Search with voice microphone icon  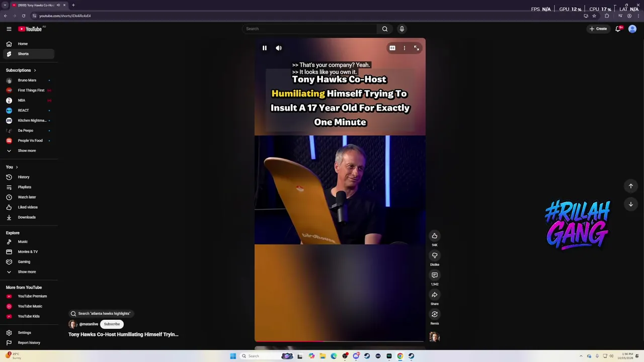(x=402, y=29)
